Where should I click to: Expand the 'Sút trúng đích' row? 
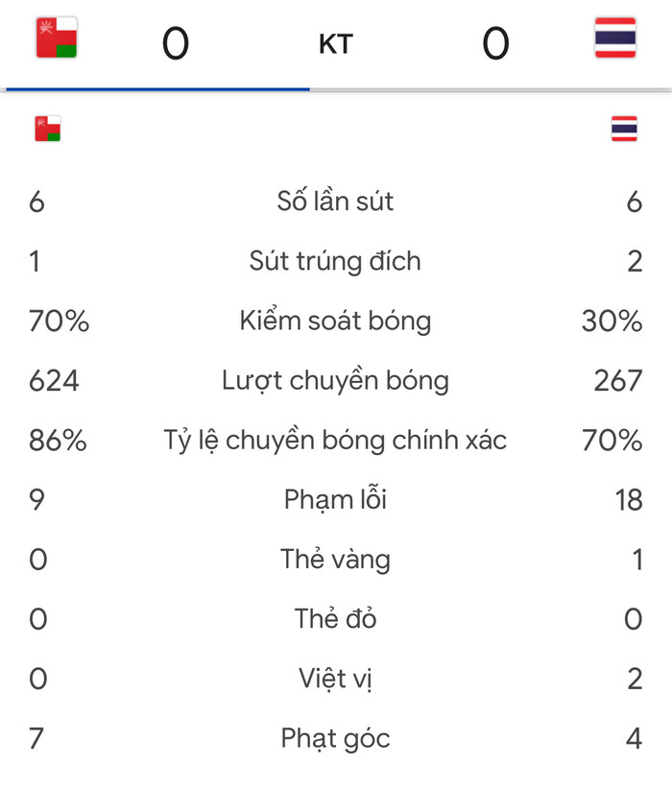(336, 260)
